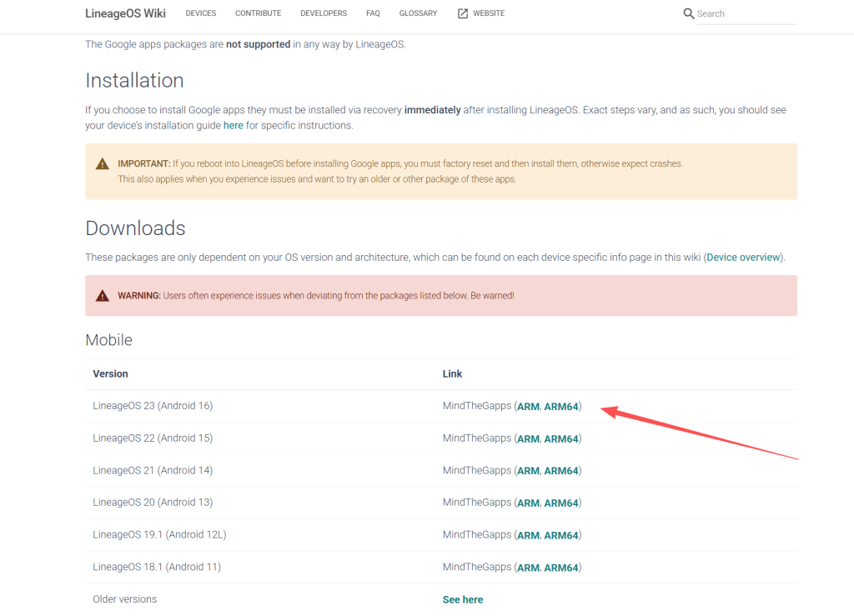Click the warning triangle in the IMPORTANT notice
This screenshot has height=616, width=854.
103,164
